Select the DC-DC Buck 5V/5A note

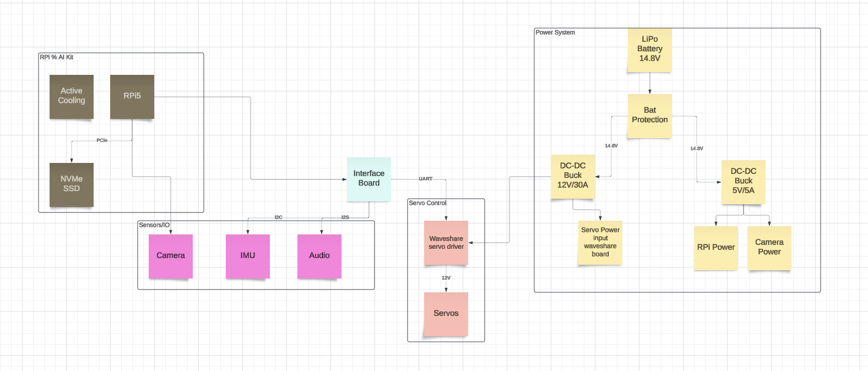point(744,182)
